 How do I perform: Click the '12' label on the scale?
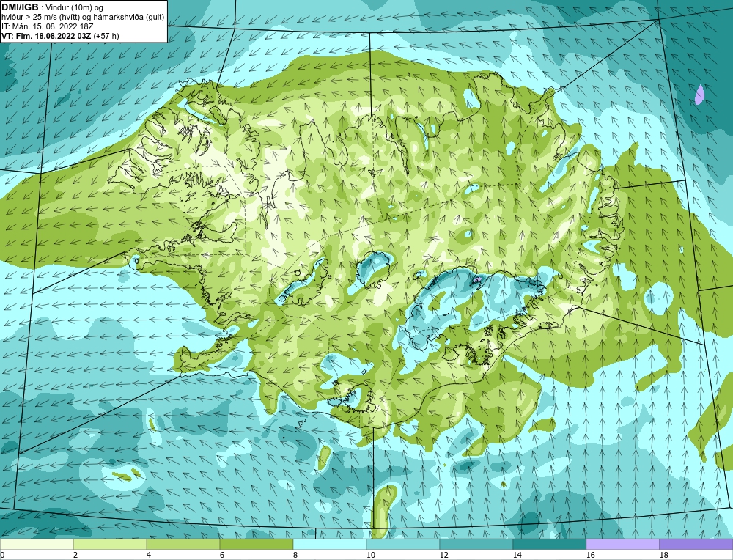pyautogui.click(x=443, y=556)
